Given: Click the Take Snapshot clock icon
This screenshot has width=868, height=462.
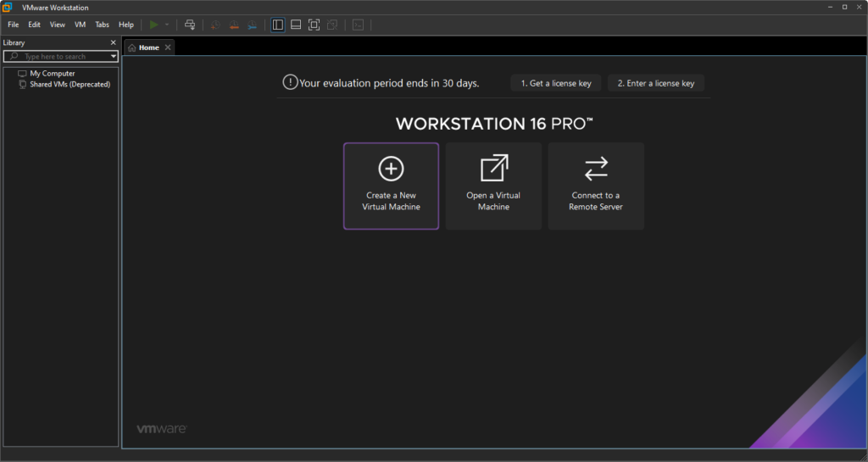Looking at the screenshot, I should (x=215, y=25).
